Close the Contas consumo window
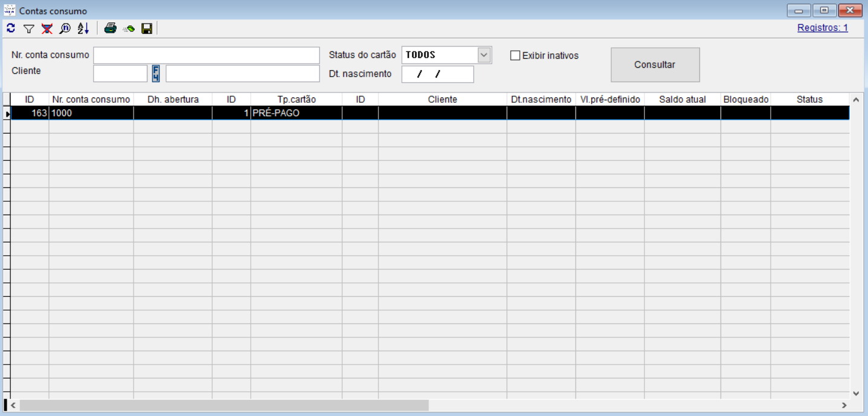 click(850, 10)
